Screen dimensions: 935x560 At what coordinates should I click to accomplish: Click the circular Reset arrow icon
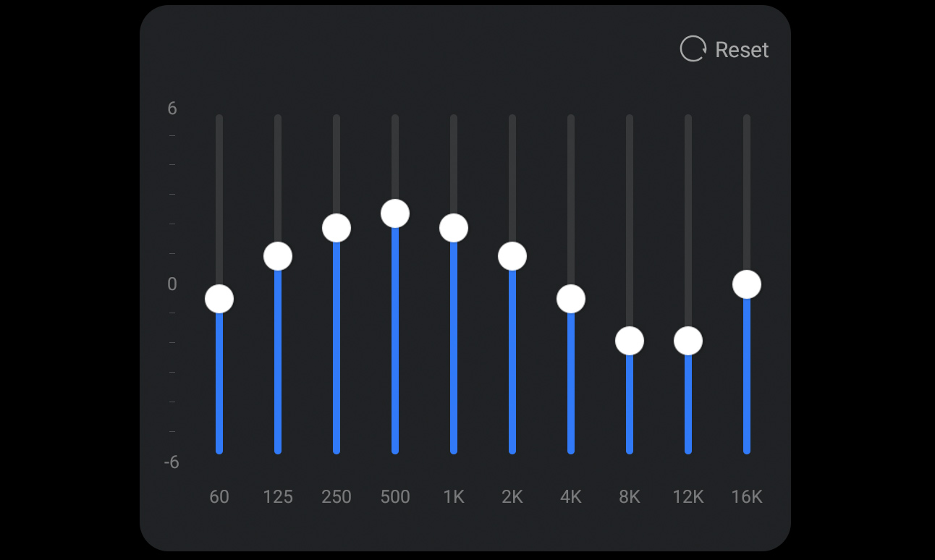(693, 49)
